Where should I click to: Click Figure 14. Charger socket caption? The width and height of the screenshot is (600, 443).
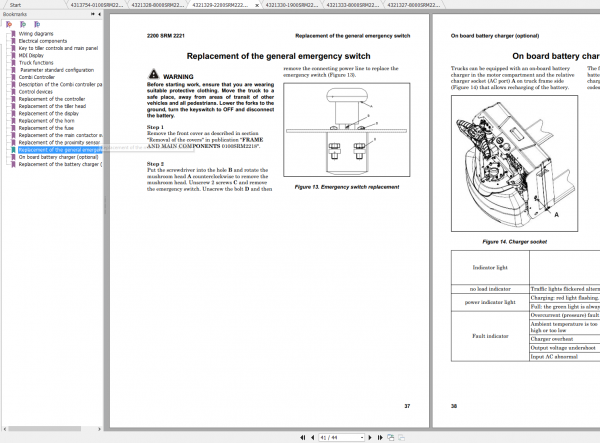pos(514,242)
